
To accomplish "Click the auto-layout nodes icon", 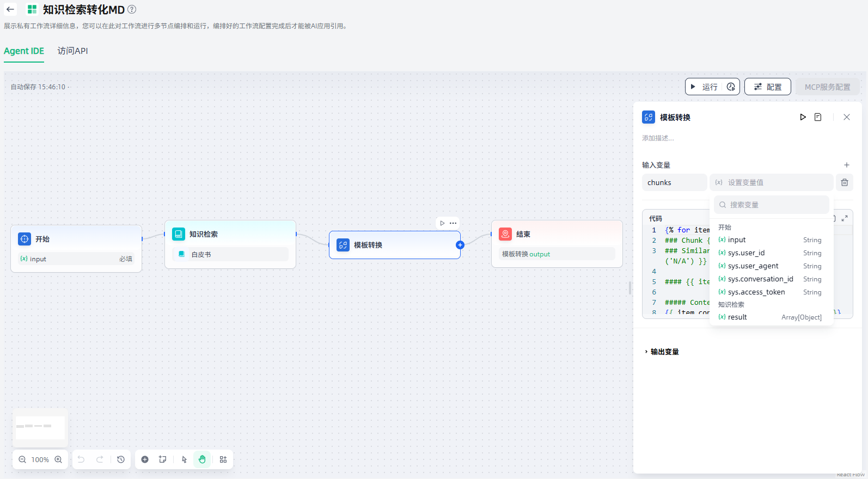I will (x=223, y=459).
